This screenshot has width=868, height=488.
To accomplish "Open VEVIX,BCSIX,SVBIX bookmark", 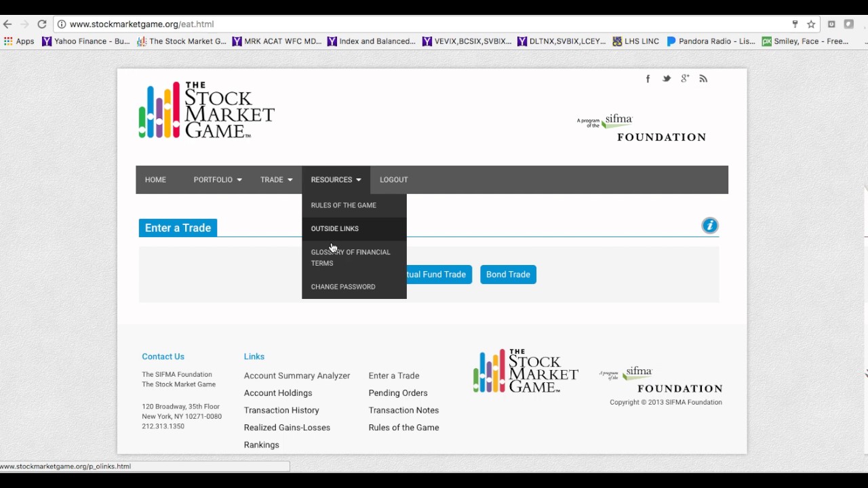I will 467,41.
